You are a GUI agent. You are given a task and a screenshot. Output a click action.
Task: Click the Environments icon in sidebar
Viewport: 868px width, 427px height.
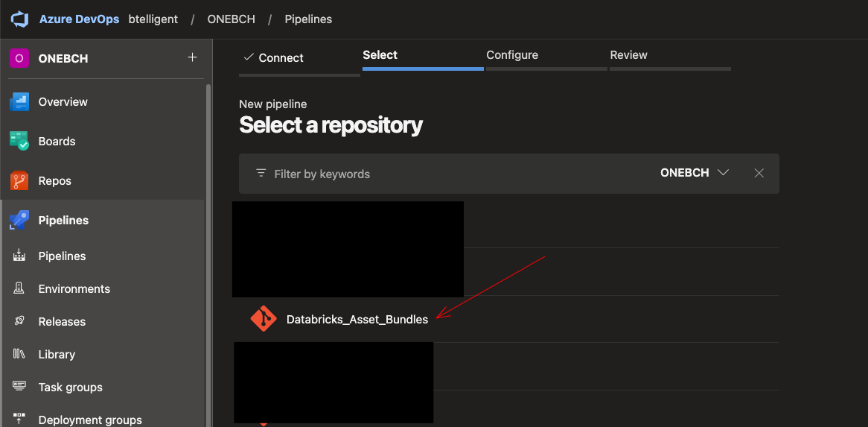click(x=19, y=289)
